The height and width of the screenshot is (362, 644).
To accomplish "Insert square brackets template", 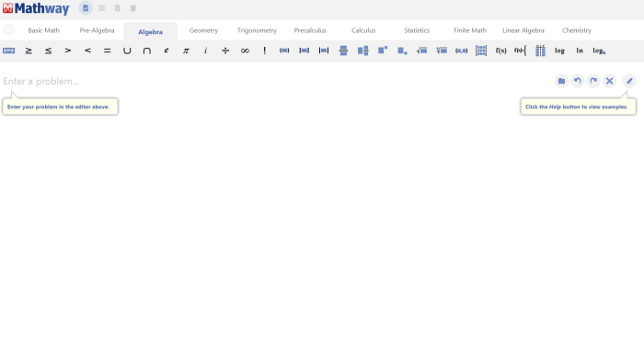I will click(x=304, y=51).
